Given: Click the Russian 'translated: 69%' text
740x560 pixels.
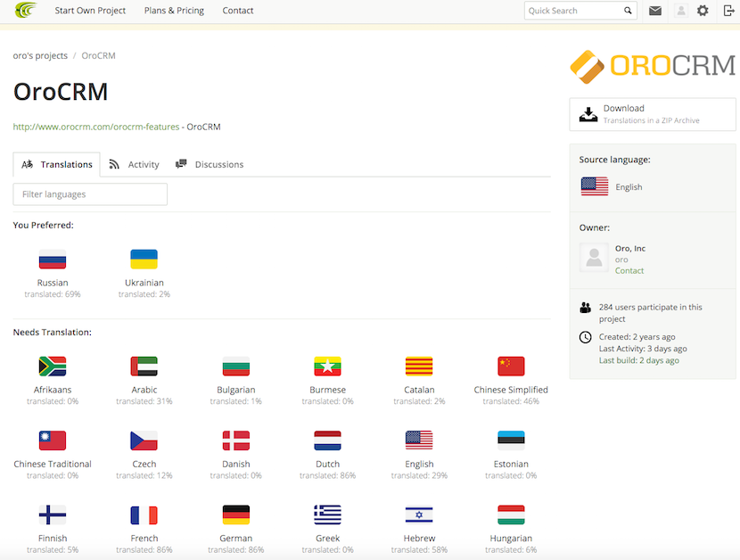Looking at the screenshot, I should tap(53, 294).
